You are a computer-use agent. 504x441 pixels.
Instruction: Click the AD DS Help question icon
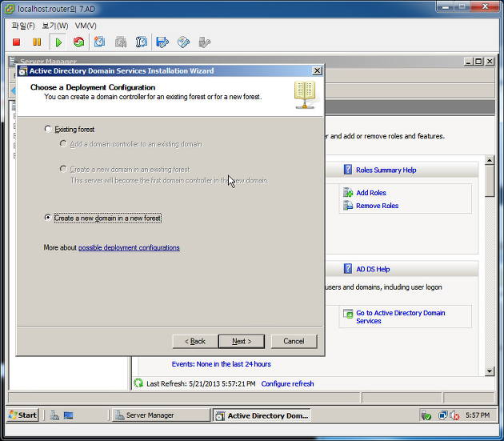[x=348, y=269]
